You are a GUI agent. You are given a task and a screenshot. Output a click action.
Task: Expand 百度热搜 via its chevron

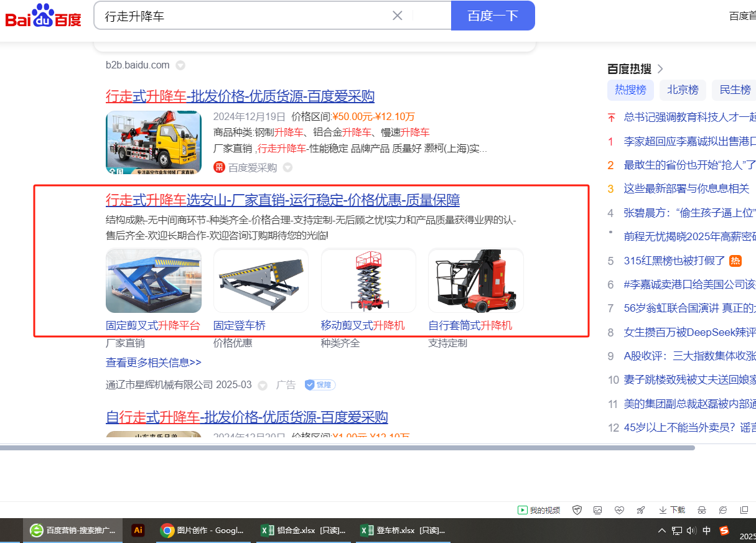coord(661,68)
